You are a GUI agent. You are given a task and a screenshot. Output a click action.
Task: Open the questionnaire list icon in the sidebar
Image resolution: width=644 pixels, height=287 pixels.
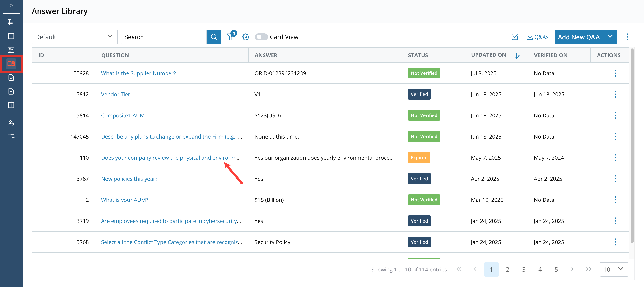tap(11, 36)
